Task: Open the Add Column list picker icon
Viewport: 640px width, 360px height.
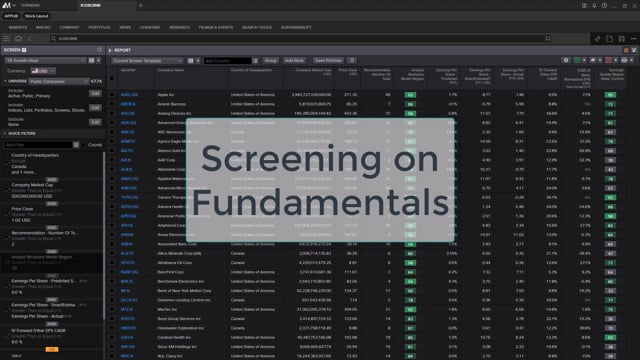Action: click(x=255, y=60)
